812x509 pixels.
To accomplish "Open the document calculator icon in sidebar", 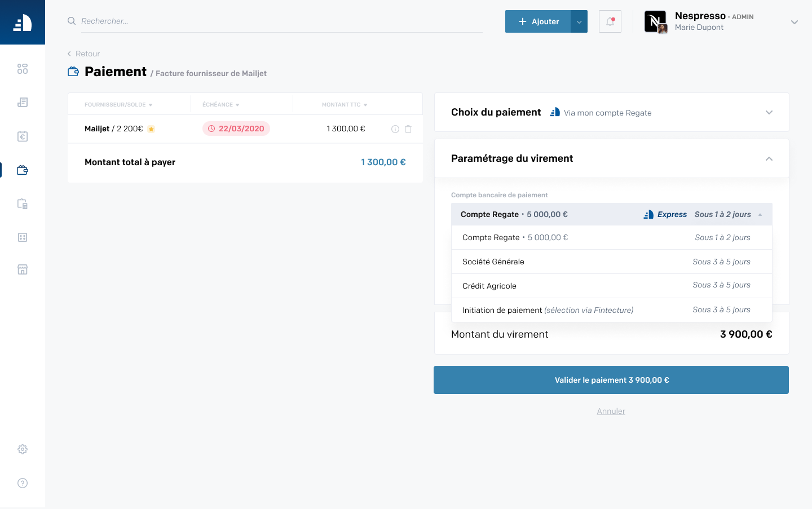I will point(23,204).
